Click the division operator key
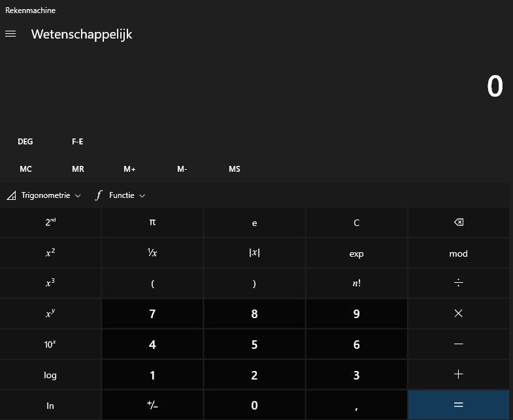Viewport: 513px width, 420px height. point(458,283)
